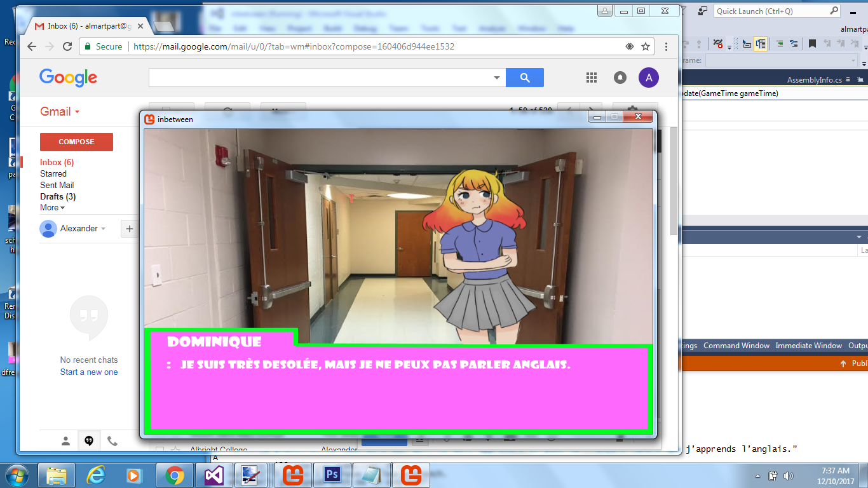This screenshot has width=868, height=488.
Task: Open Google notifications bell
Action: point(620,78)
